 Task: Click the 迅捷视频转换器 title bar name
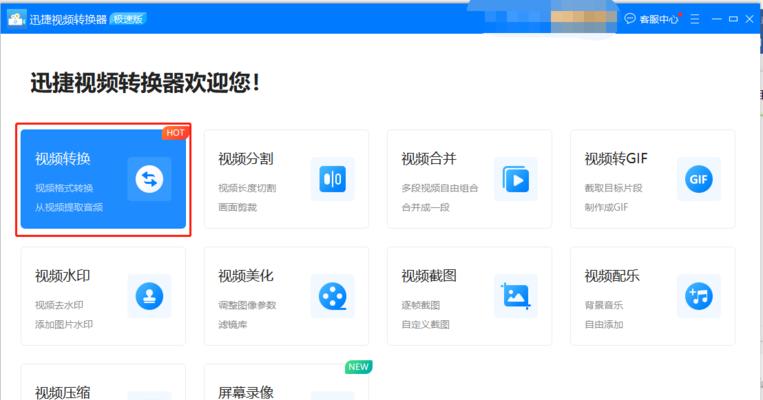[x=68, y=19]
